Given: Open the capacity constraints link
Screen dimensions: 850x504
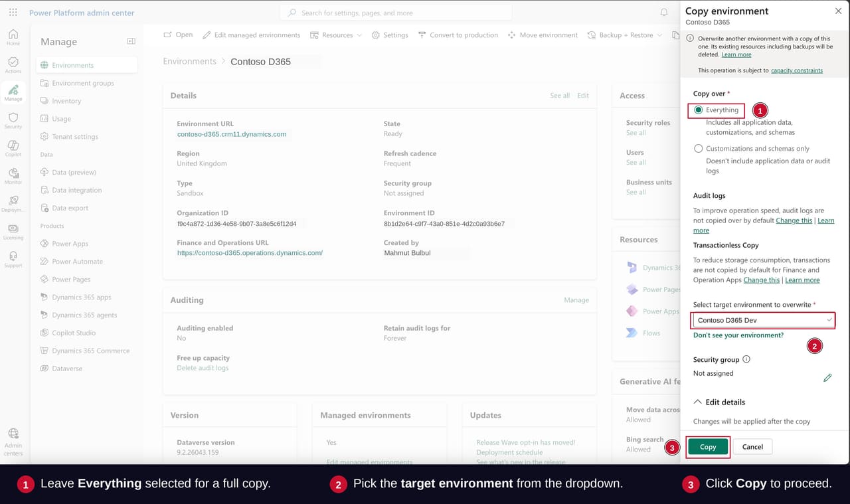Looking at the screenshot, I should 797,70.
